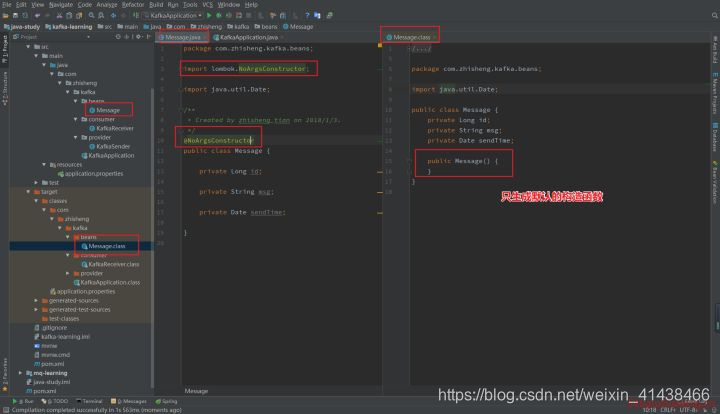Select kafka-learning.iml file in project tree
Image resolution: width=720 pixels, height=414 pixels.
(62, 337)
